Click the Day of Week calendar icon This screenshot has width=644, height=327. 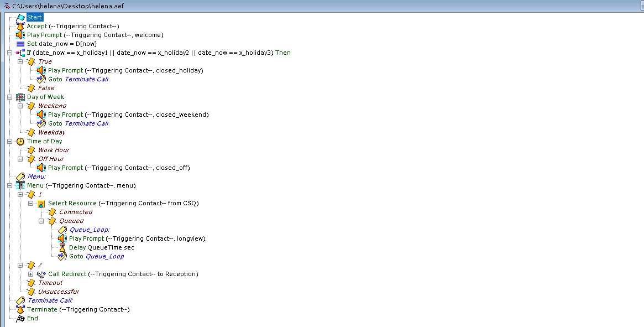point(20,97)
